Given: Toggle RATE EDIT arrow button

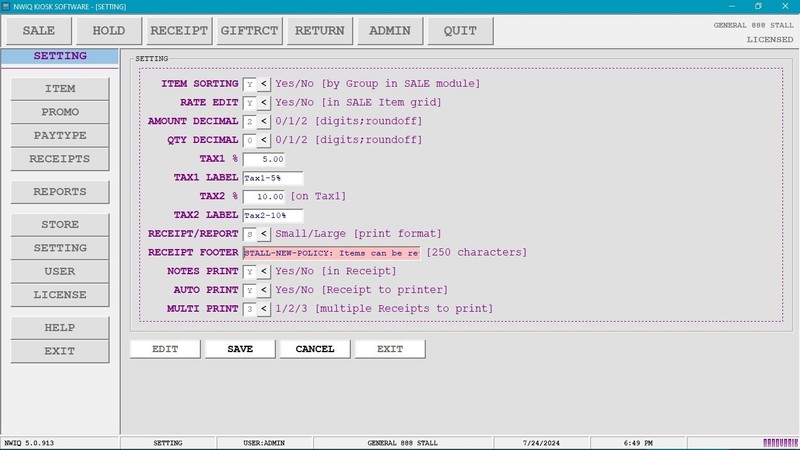Looking at the screenshot, I should coord(264,103).
